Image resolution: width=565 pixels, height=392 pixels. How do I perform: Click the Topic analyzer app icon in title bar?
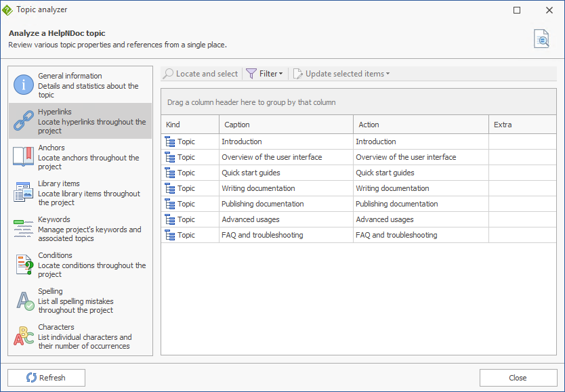pos(7,10)
